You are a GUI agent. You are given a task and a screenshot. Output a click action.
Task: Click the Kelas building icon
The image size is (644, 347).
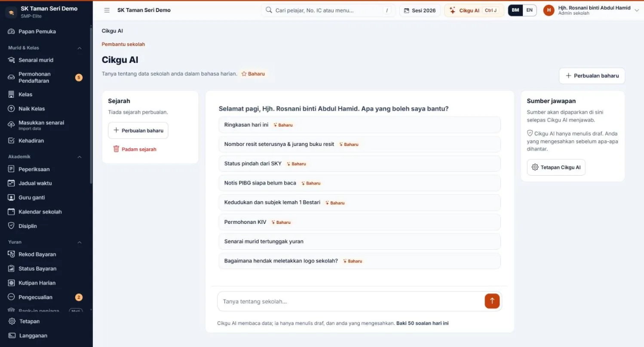pyautogui.click(x=11, y=94)
